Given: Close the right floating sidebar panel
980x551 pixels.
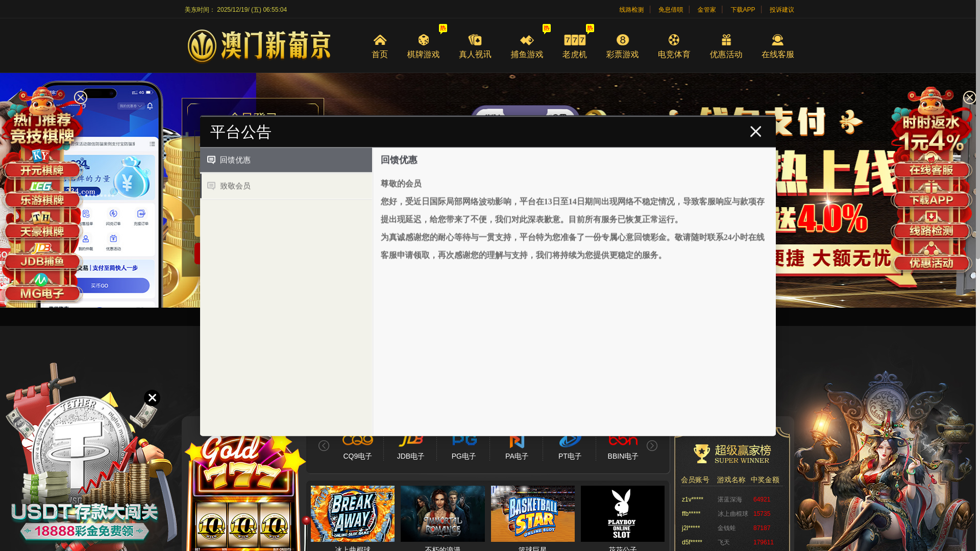Looking at the screenshot, I should [x=969, y=97].
